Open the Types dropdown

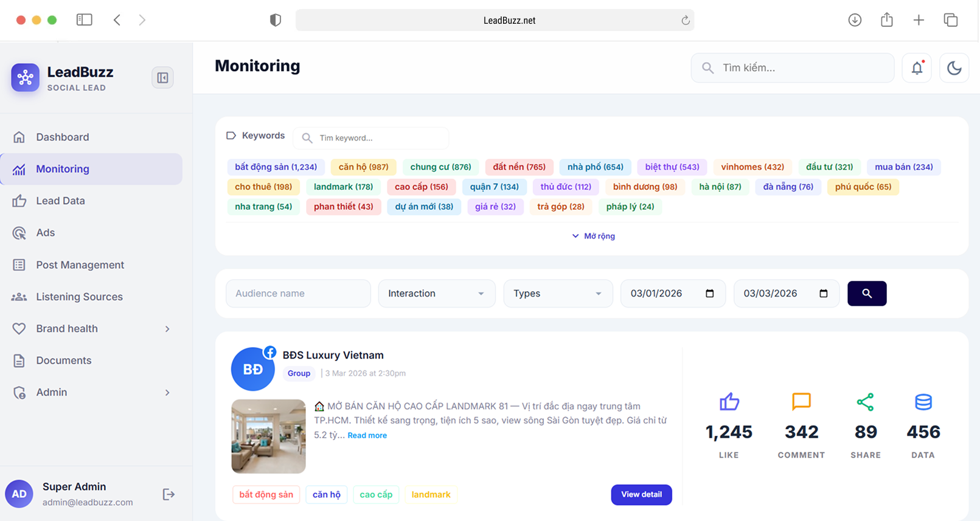pyautogui.click(x=557, y=294)
